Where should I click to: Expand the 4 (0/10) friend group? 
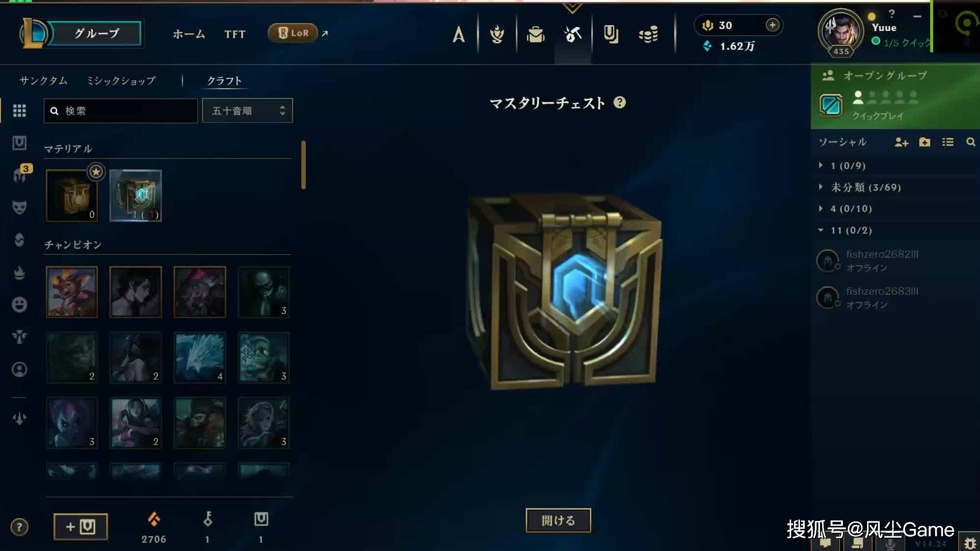click(x=850, y=208)
